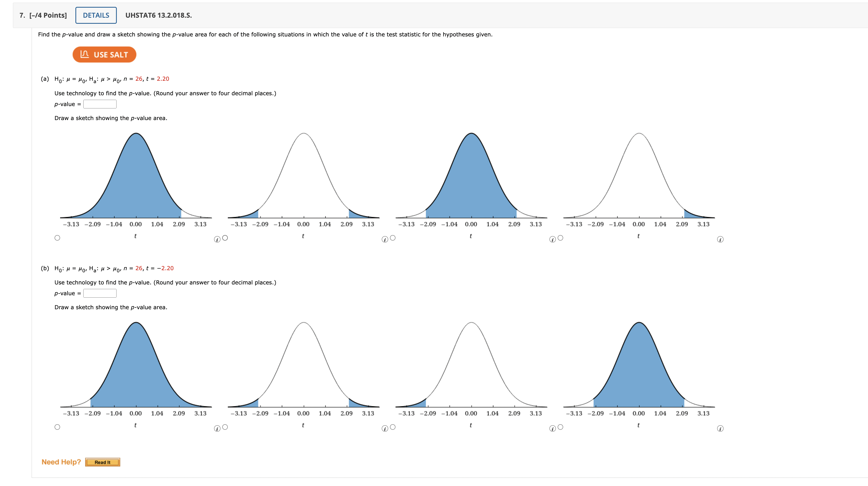The width and height of the screenshot is (868, 486).
Task: Select first graph radio button in part (a)
Action: pos(57,238)
